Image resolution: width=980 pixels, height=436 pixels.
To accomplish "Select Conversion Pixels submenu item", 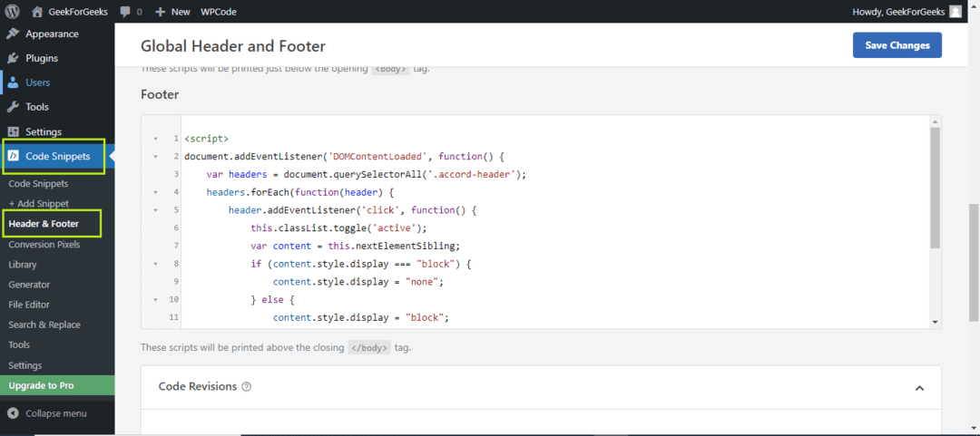I will pos(44,244).
